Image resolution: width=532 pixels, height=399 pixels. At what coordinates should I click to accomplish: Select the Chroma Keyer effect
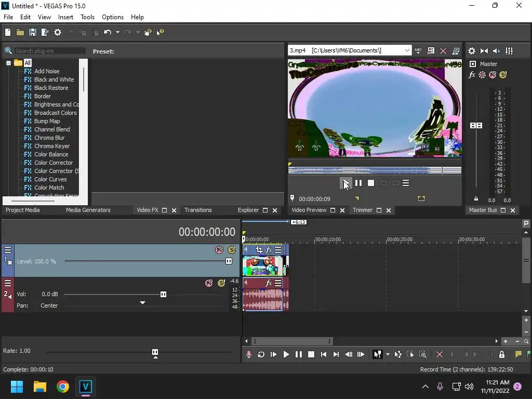click(x=51, y=146)
